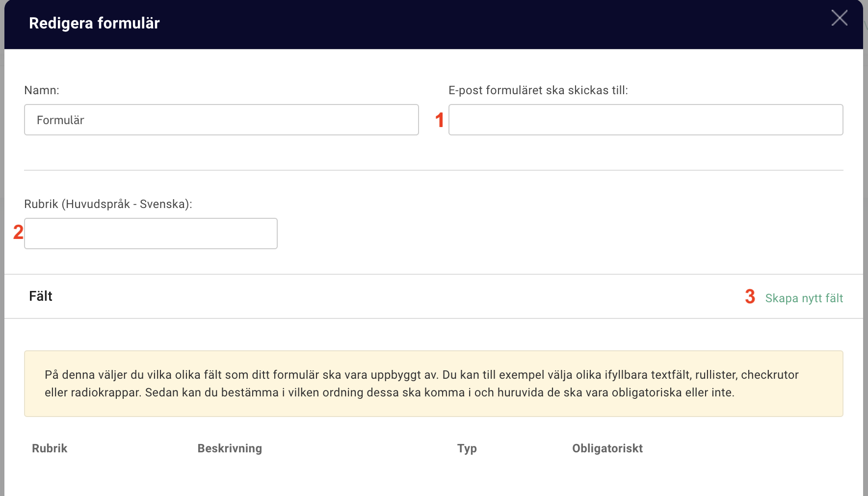Click the Obligatoriskt column header
Screen dimensions: 868x496
click(x=607, y=448)
